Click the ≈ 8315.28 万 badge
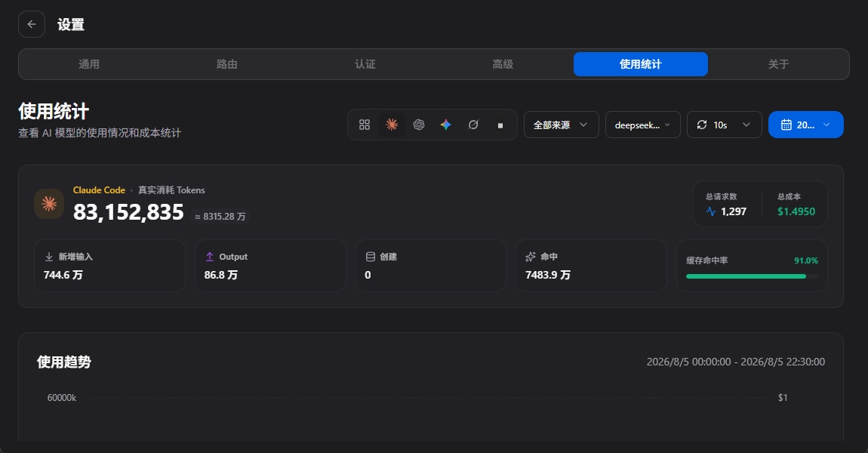This screenshot has height=453, width=868. pos(220,217)
